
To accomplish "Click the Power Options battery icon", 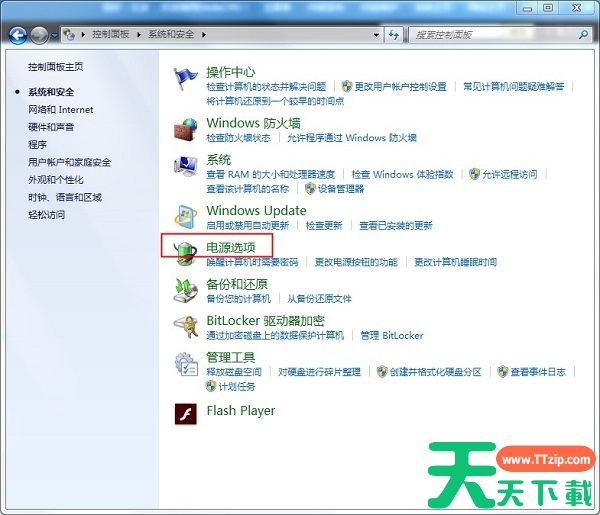I will click(186, 251).
